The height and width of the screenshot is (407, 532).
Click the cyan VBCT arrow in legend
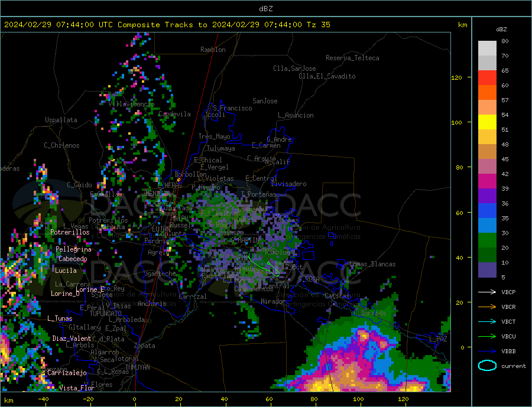click(x=487, y=321)
